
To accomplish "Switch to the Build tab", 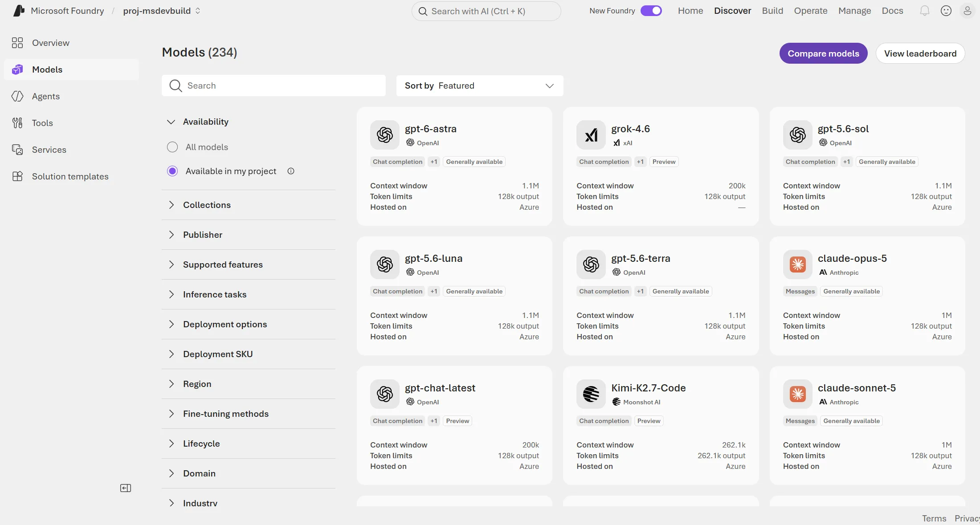I will pyautogui.click(x=772, y=11).
